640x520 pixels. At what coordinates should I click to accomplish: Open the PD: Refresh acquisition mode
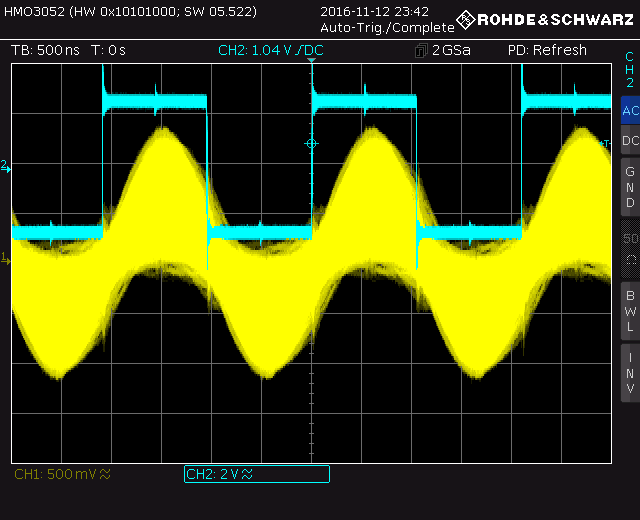[x=547, y=50]
